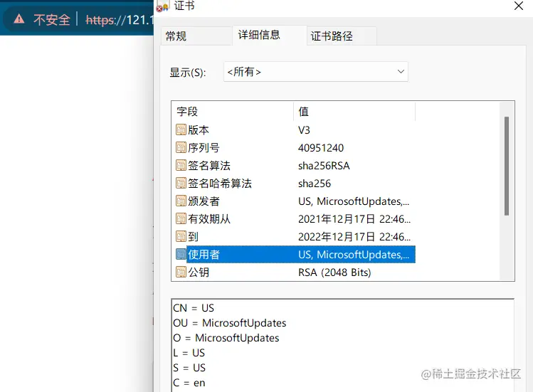Select the 签名哈希算法 row label
533x392 pixels.
tap(220, 184)
